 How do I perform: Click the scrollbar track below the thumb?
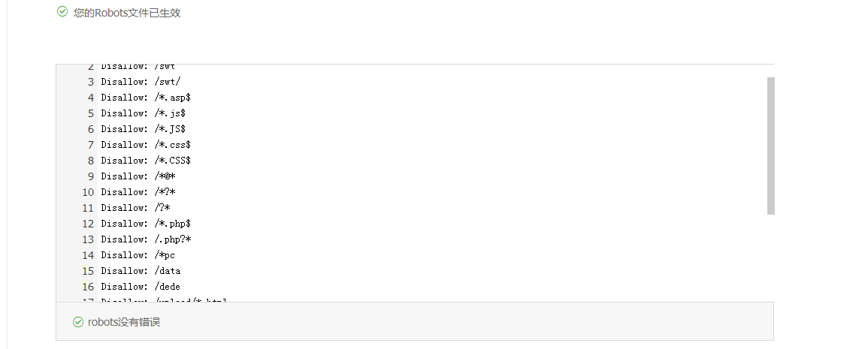tap(770, 257)
